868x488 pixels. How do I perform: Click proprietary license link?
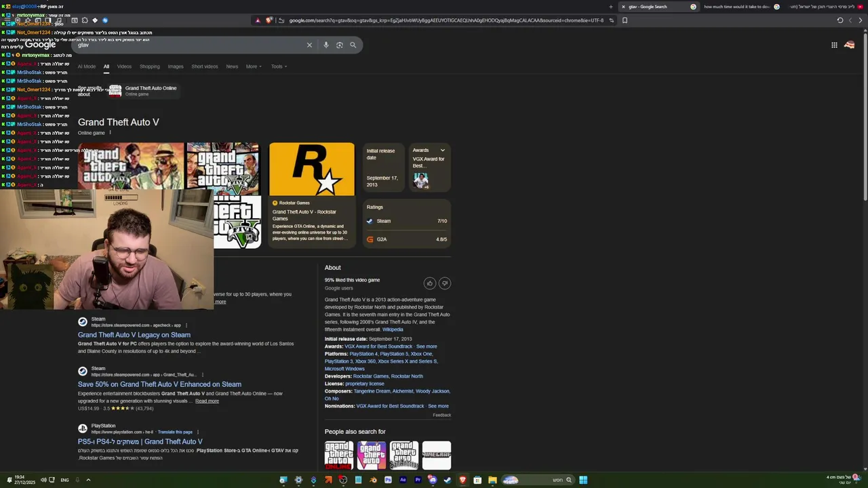(x=365, y=384)
